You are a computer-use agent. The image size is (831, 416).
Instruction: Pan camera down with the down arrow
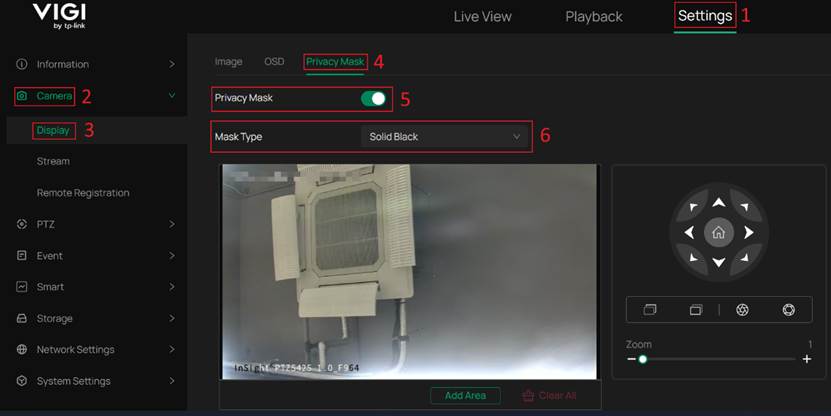[x=719, y=262]
